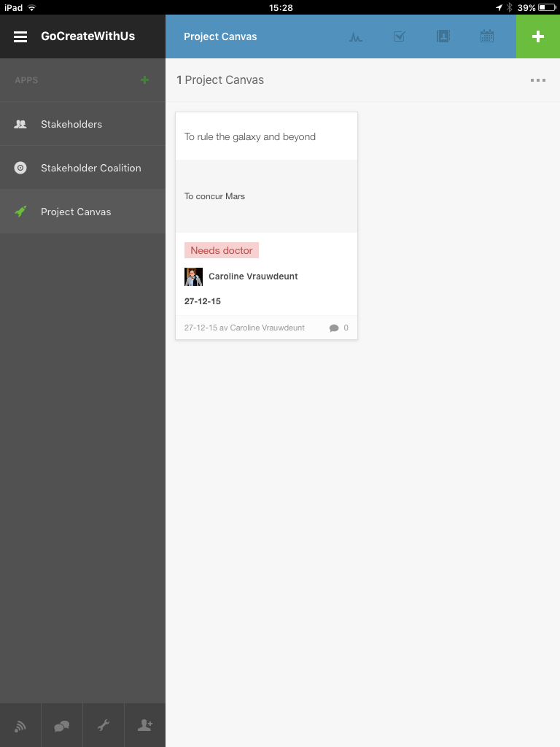Click Caroline Vrauwdeunt's avatar thumbnail

click(193, 276)
